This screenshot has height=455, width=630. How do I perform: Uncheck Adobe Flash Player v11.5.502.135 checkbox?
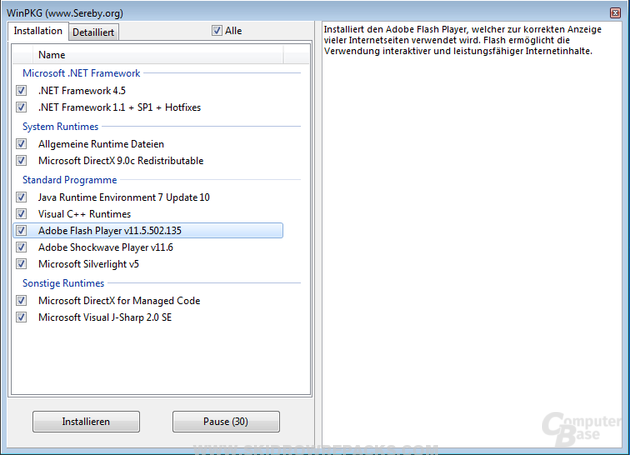pos(22,231)
